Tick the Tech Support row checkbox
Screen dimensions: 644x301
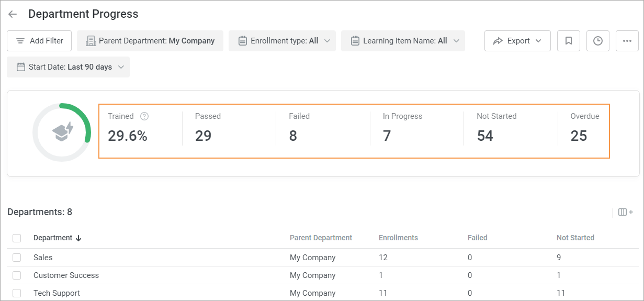point(17,293)
